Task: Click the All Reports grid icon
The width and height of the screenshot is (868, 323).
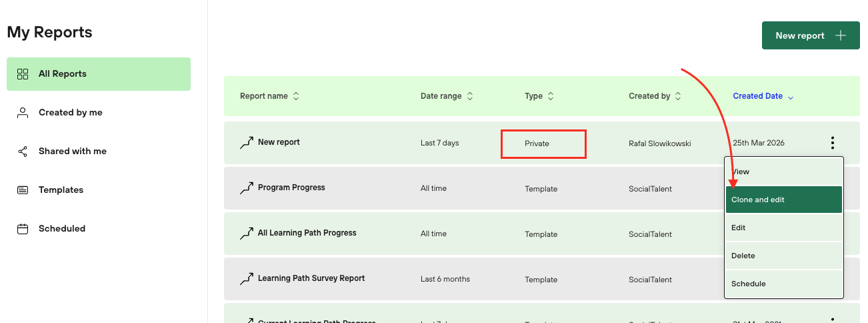Action: [x=23, y=74]
